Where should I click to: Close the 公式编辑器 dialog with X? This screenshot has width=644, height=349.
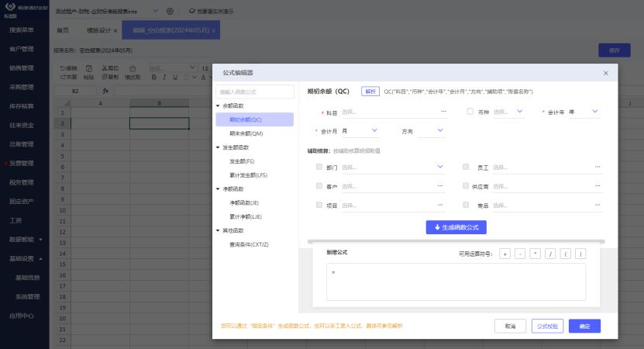606,73
